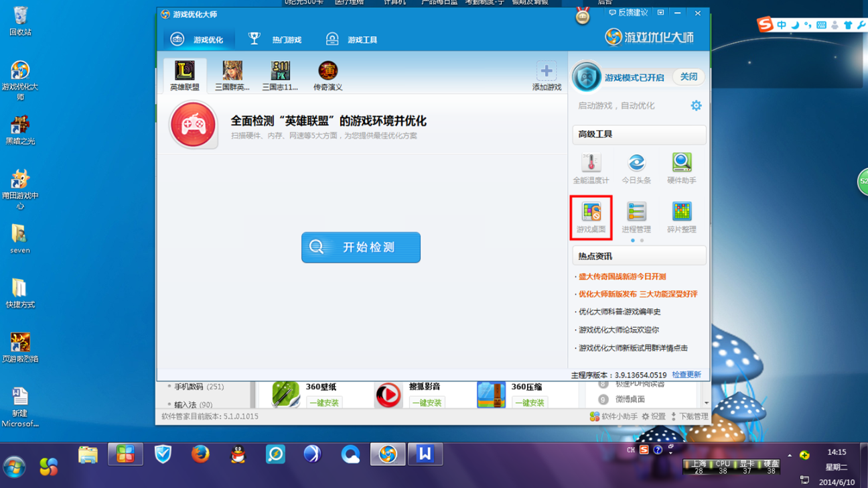
Task: Install 搜狐影音 with 一键安装
Action: (x=427, y=403)
